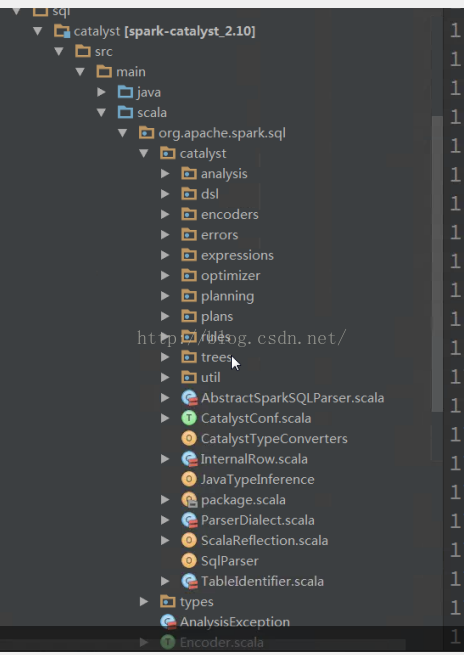This screenshot has width=464, height=655.
Task: Click the package.scala file icon
Action: coord(189,500)
